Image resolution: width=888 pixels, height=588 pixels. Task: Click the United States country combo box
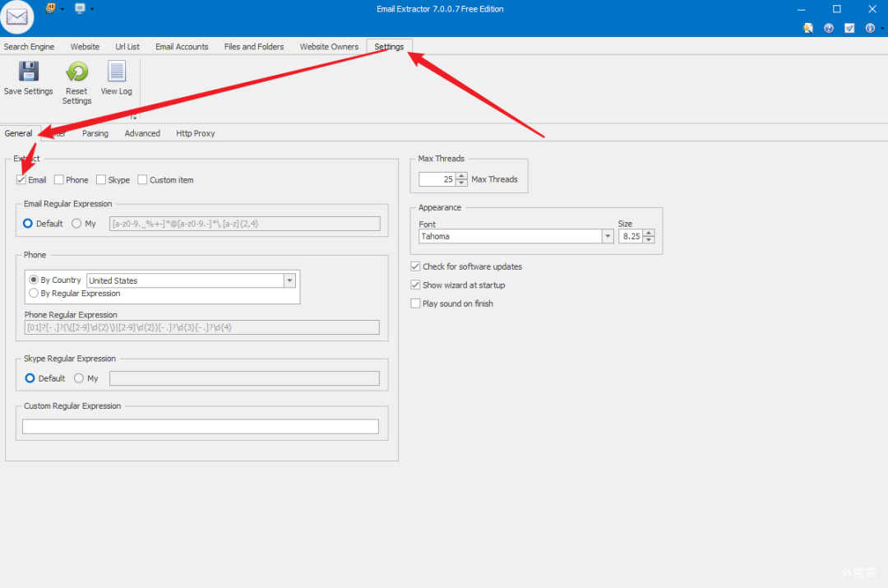[x=191, y=280]
